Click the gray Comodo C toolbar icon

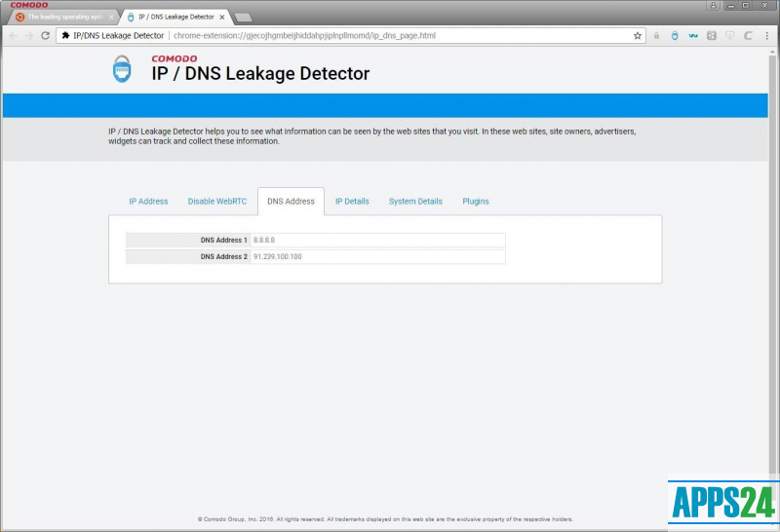tap(748, 36)
